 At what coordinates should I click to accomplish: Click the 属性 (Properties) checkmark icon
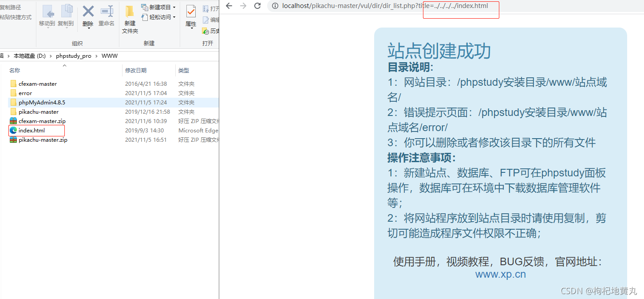tap(191, 12)
